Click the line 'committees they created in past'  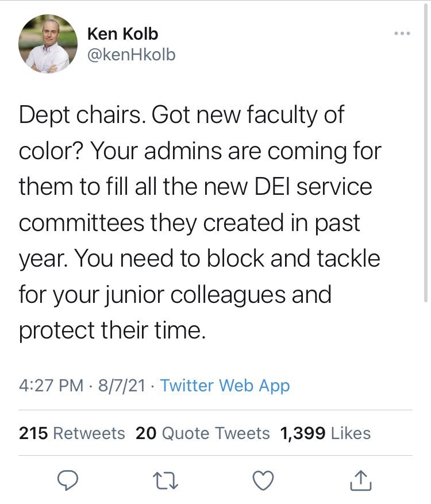[x=190, y=222]
